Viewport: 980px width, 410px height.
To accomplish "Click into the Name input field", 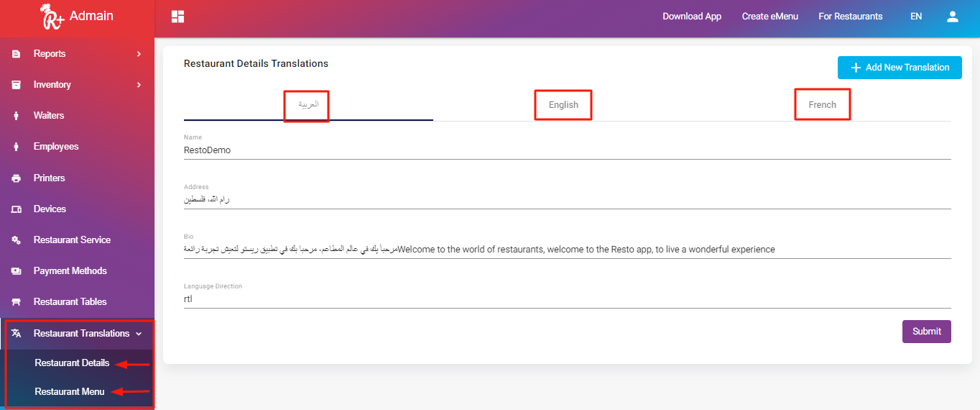I will click(567, 150).
